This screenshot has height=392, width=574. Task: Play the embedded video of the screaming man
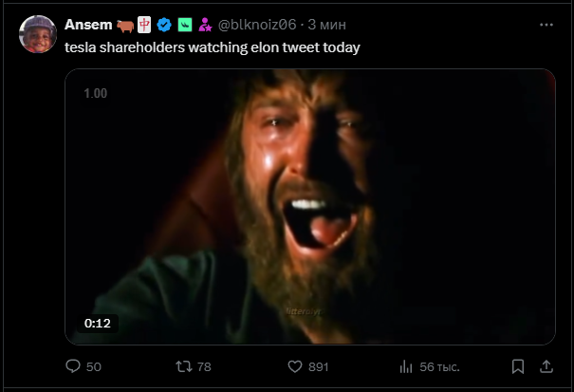[x=309, y=206]
